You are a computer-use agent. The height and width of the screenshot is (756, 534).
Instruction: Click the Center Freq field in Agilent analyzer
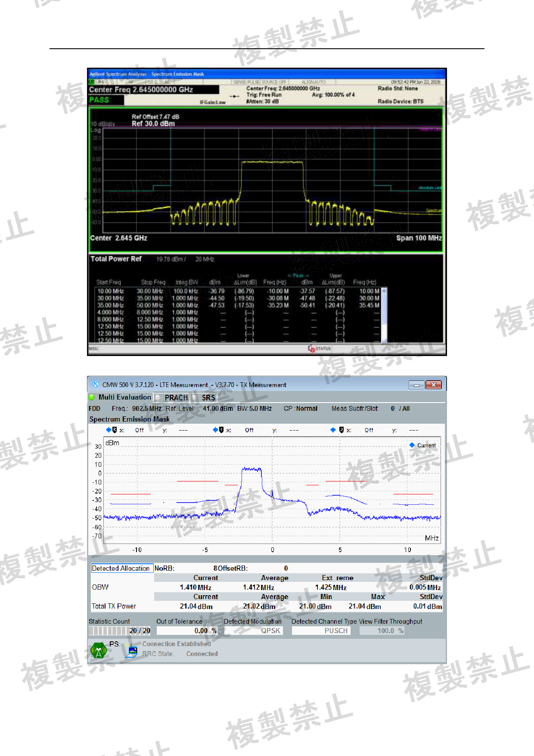click(x=154, y=90)
